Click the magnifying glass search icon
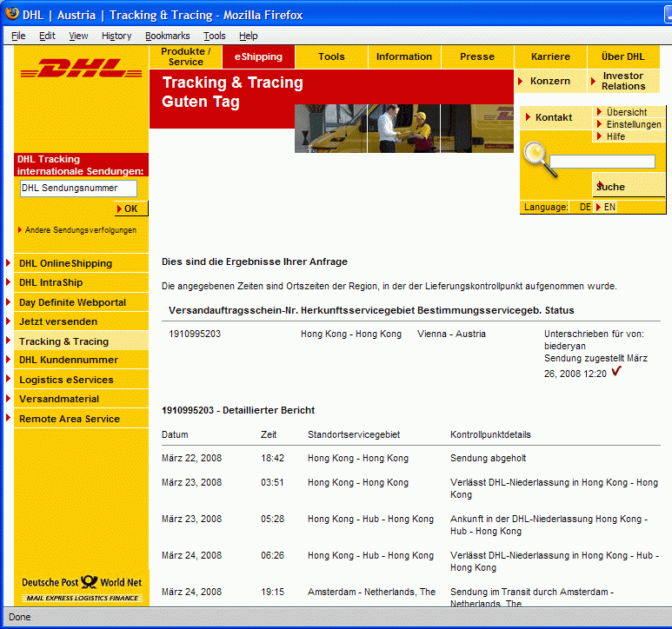This screenshot has width=672, height=629. (x=540, y=159)
